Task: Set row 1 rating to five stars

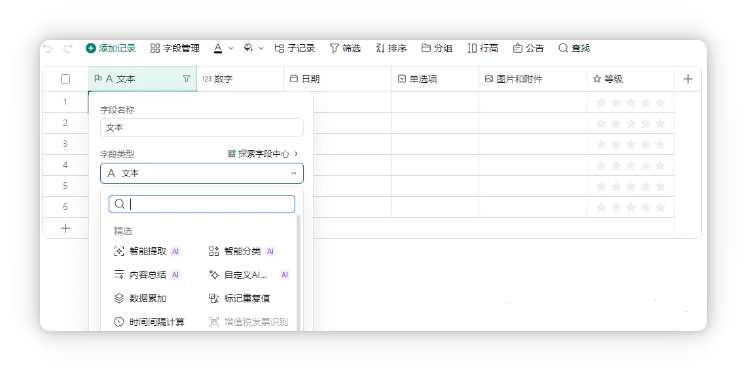Action: tap(660, 102)
